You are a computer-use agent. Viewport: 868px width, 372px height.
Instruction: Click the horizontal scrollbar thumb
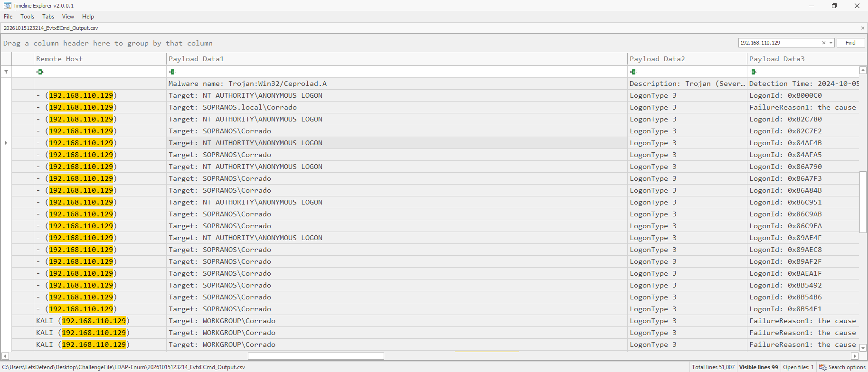point(316,356)
